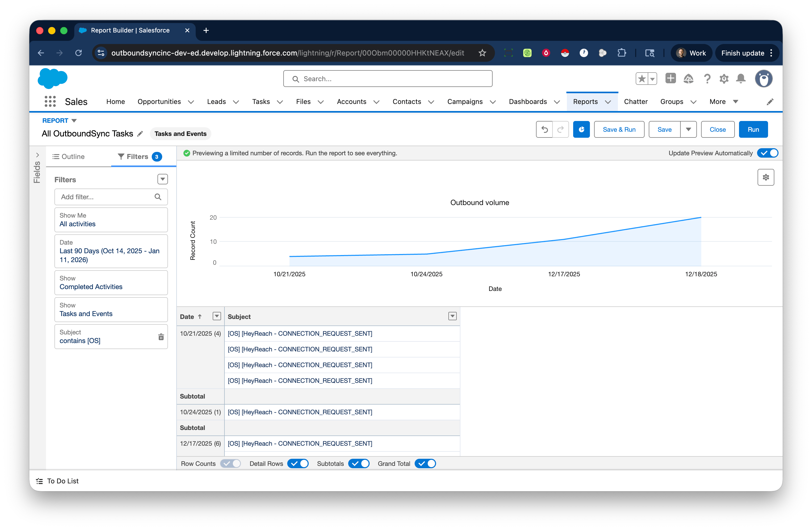
Task: Open the Date column dropdown menu
Action: pyautogui.click(x=217, y=316)
